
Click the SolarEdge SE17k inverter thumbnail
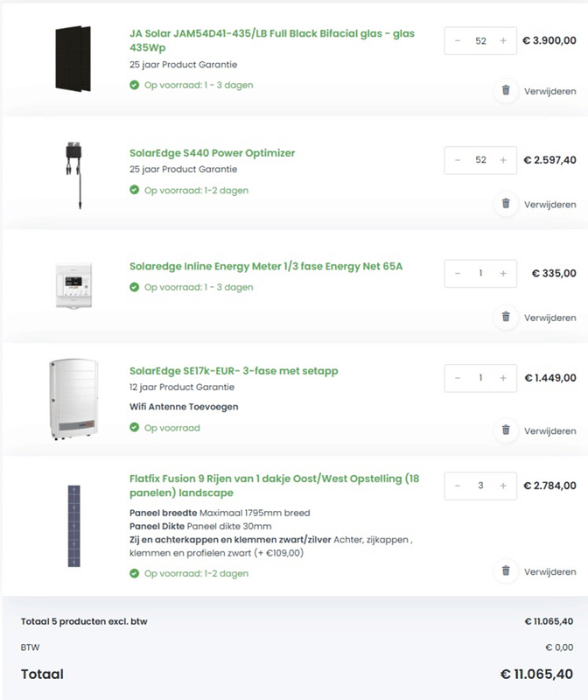coord(73,399)
